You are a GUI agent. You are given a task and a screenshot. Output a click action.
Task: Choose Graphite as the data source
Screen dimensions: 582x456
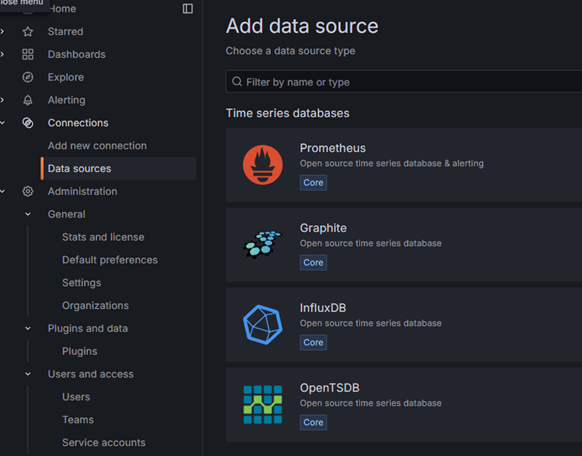[404, 245]
